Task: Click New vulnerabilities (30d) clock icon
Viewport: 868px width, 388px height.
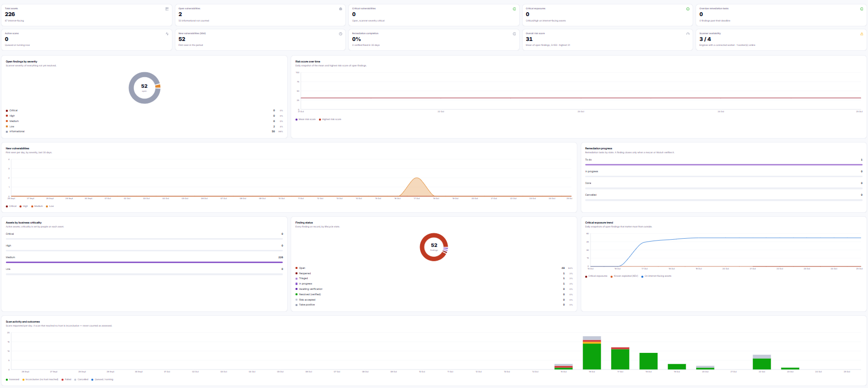Action: (340, 34)
